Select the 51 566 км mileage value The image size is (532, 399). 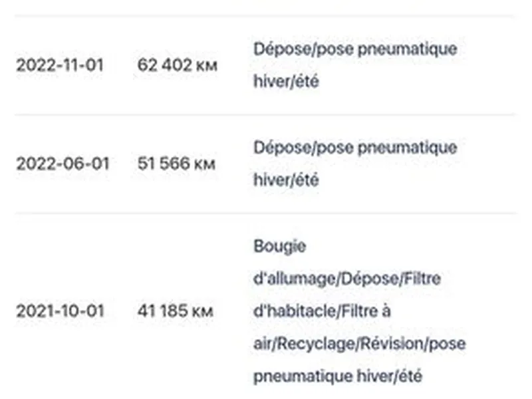click(176, 164)
